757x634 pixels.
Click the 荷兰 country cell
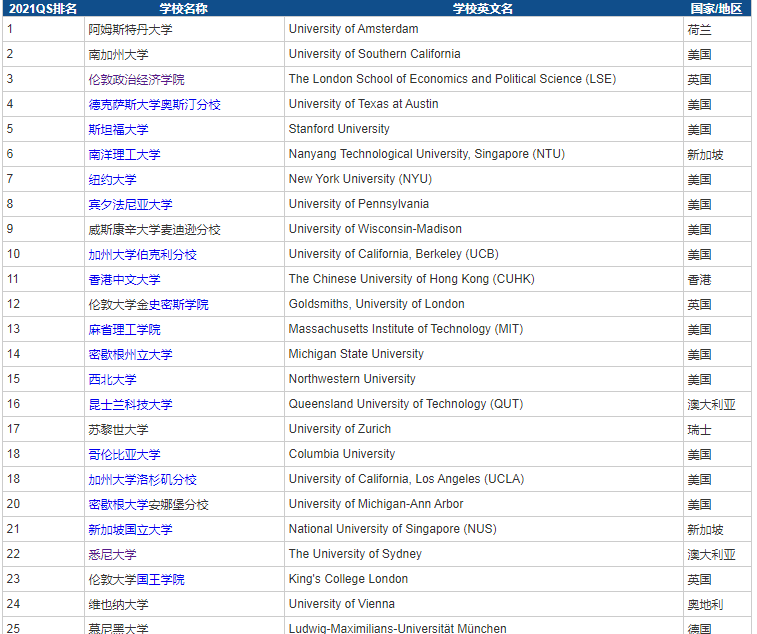(717, 29)
